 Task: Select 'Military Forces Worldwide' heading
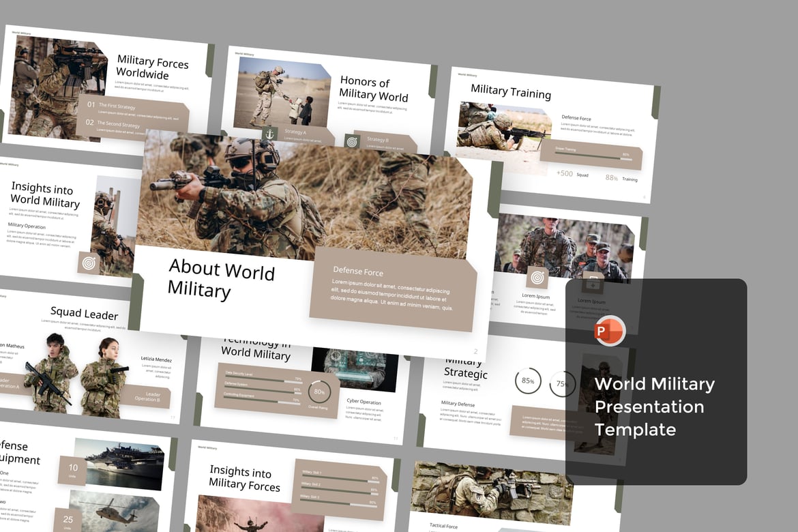pyautogui.click(x=151, y=68)
